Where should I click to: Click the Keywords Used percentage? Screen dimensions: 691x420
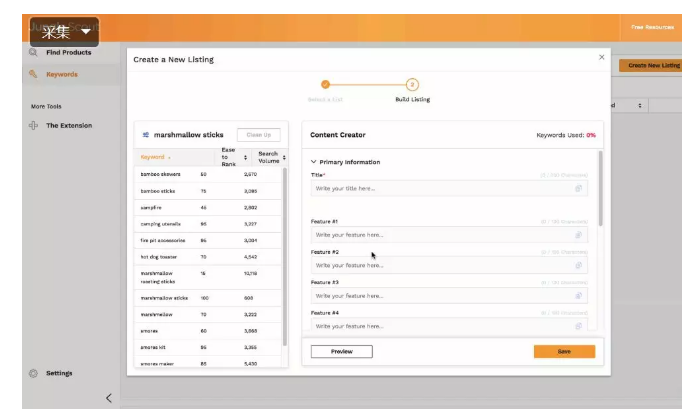[591, 135]
